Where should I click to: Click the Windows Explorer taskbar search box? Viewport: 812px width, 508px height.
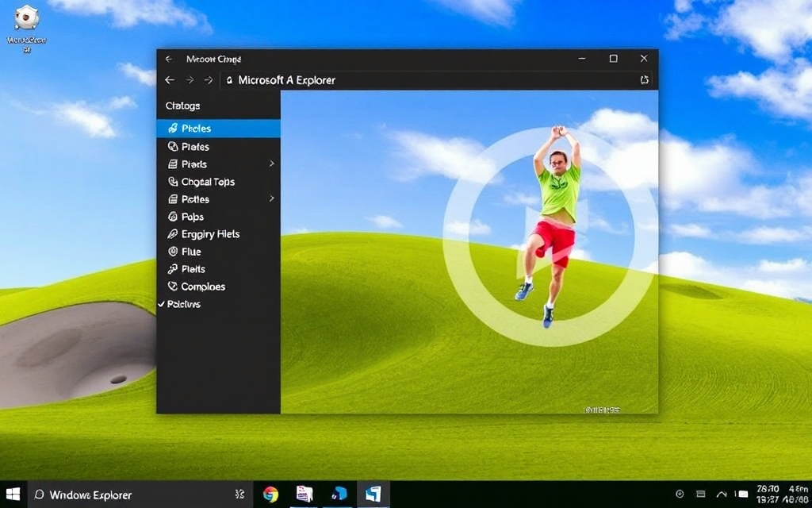click(x=140, y=495)
